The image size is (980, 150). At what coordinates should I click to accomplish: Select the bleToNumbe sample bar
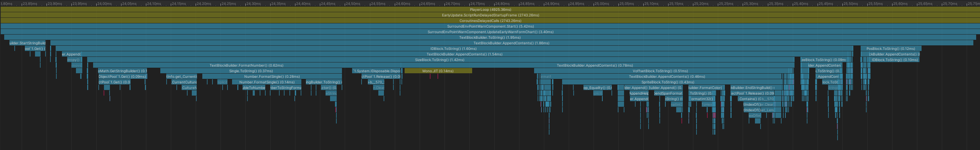point(254,88)
